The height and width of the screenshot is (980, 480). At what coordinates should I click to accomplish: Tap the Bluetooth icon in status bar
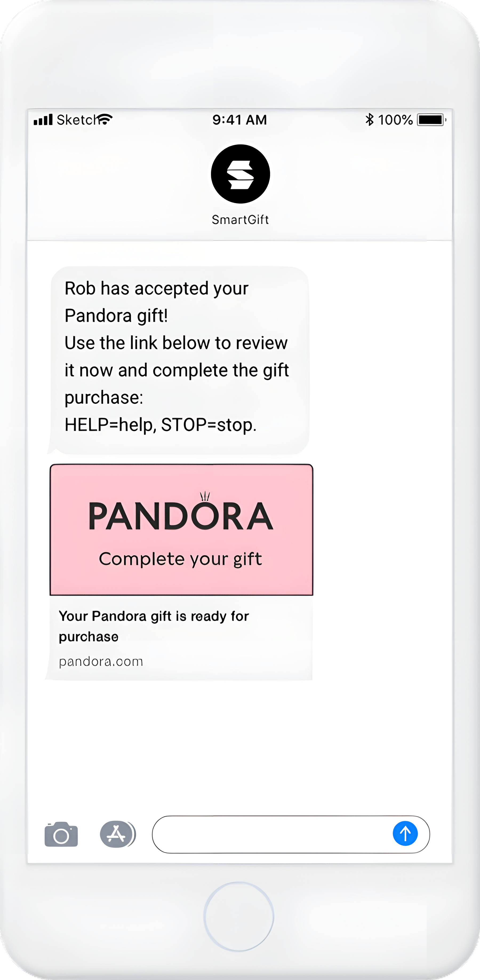(370, 120)
